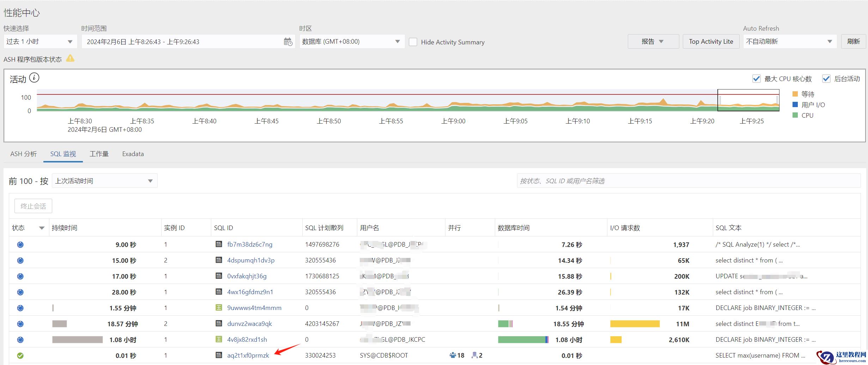Open the 上次活动时间 sort dropdown

click(104, 181)
